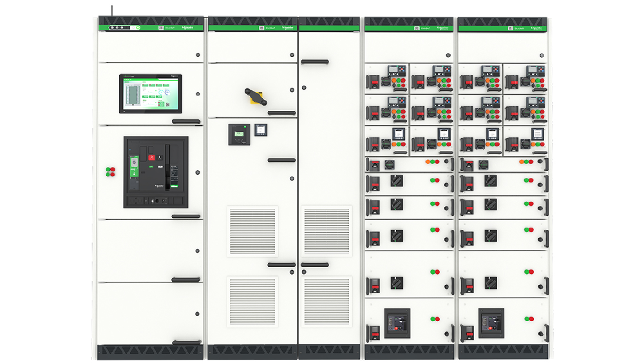Turn the black rotary switch in rightmost cabinet's second-from-bottom drawer

click(x=490, y=282)
